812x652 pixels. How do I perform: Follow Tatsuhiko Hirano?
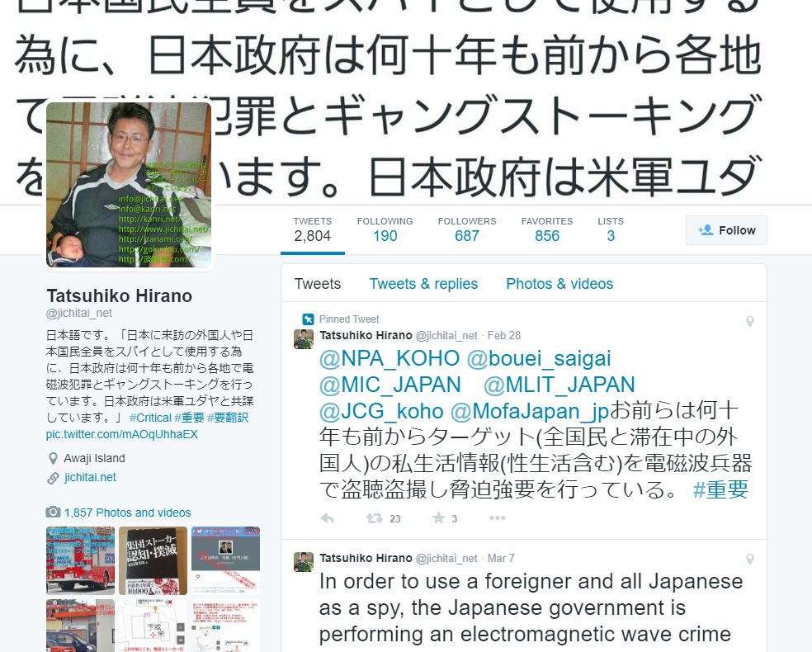[726, 230]
